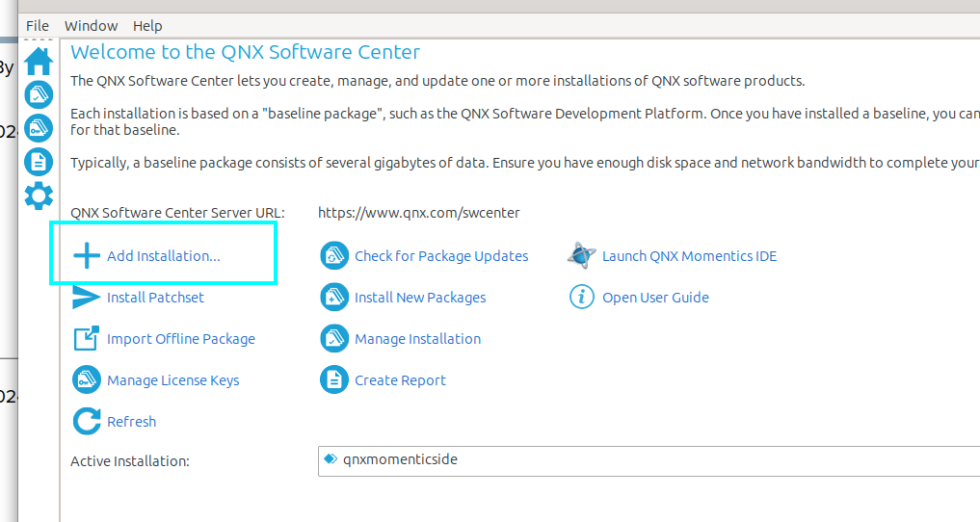
Task: Click the QNX Momentics IDE globe icon
Action: 581,255
